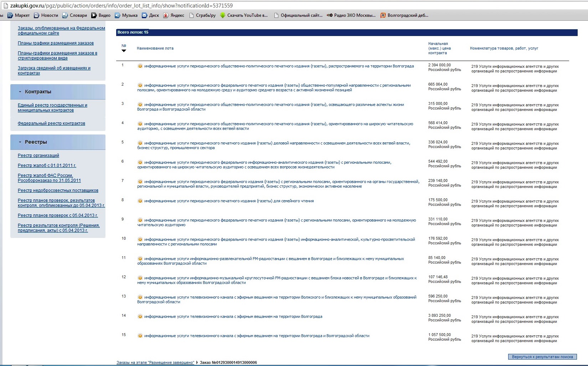The height and width of the screenshot is (366, 588).
Task: Open Федеральный реестр контрактов link
Action: (51, 123)
